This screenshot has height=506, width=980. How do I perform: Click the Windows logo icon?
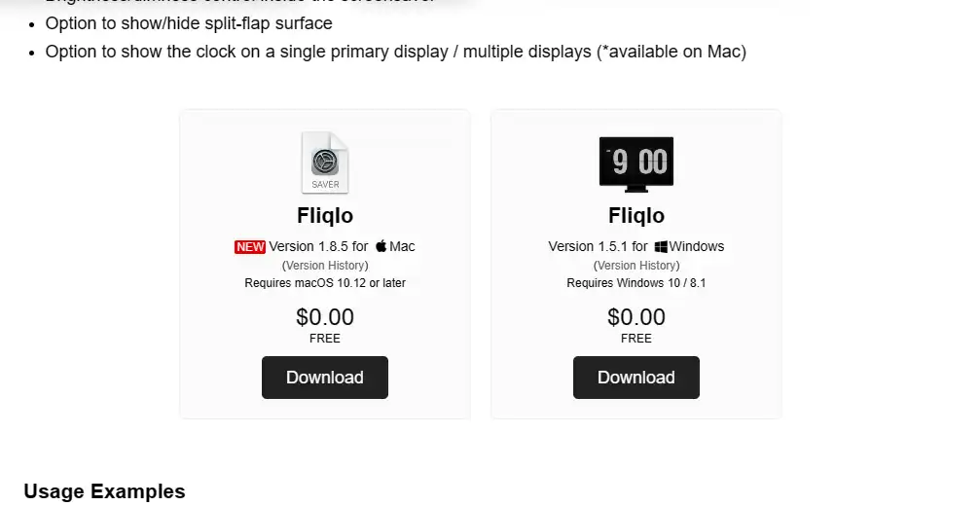tap(660, 246)
